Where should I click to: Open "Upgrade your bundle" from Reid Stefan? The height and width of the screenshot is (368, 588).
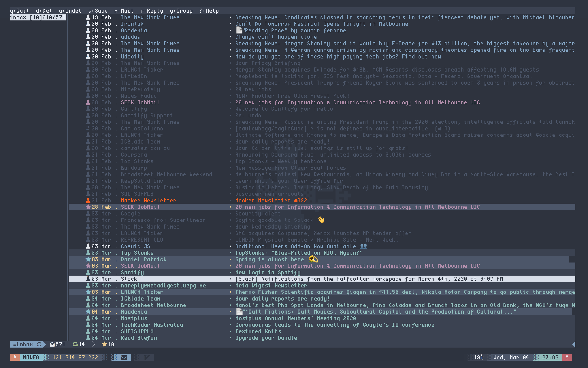[x=322, y=338]
